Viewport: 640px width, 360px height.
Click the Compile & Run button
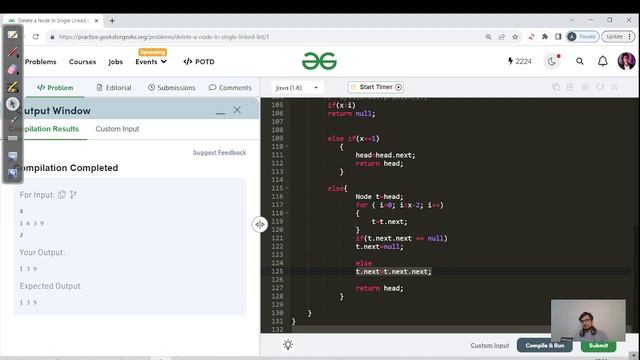coord(544,345)
